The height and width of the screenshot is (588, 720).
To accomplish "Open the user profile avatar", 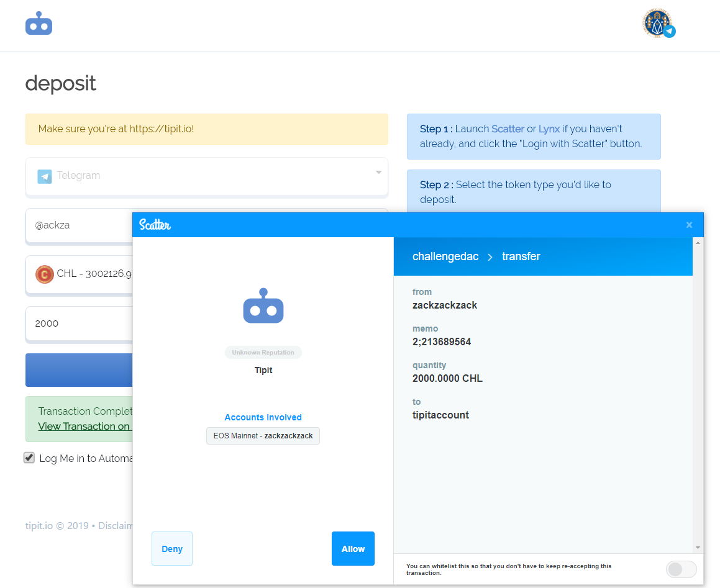I will 658,24.
